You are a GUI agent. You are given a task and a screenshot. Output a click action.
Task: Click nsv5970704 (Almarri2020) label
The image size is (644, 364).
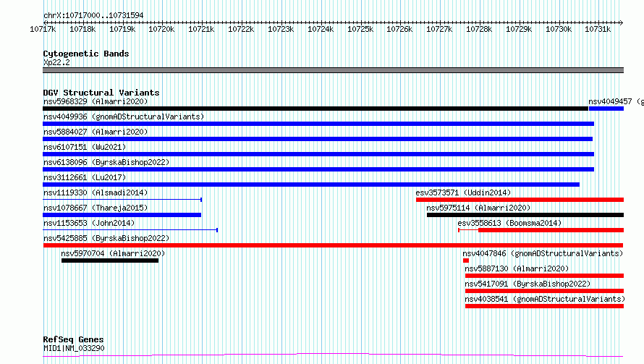(113, 253)
